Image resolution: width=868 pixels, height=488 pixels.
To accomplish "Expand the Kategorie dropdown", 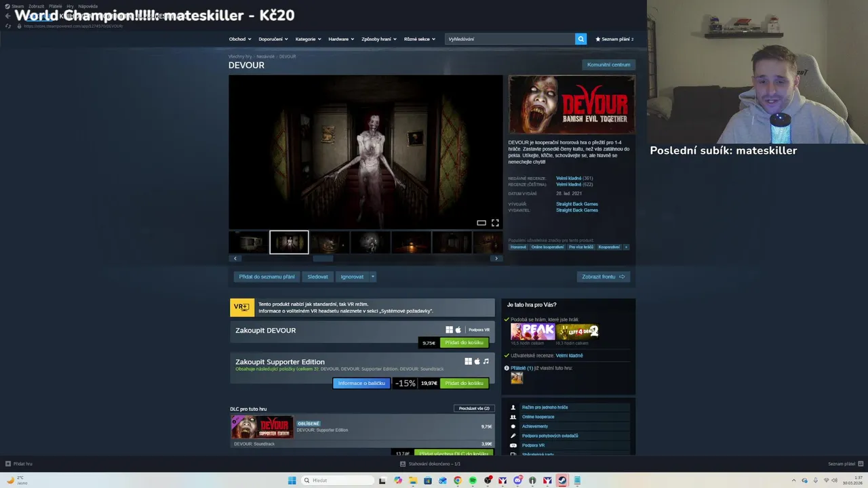I will [x=309, y=39].
